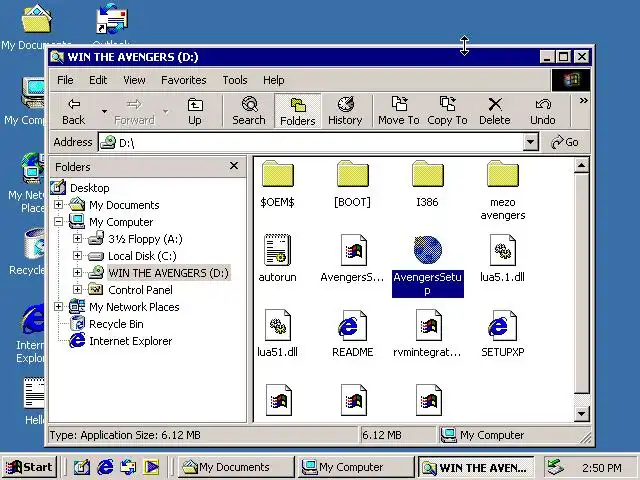The height and width of the screenshot is (480, 640).
Task: Open the Favorites menu
Action: coord(184,80)
